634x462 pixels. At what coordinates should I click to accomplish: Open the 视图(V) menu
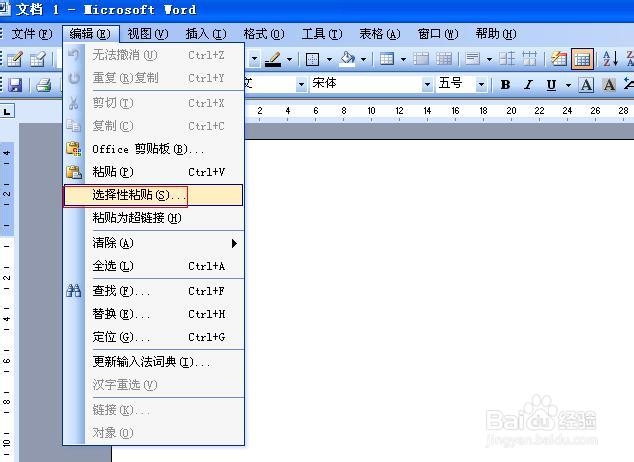(x=148, y=34)
